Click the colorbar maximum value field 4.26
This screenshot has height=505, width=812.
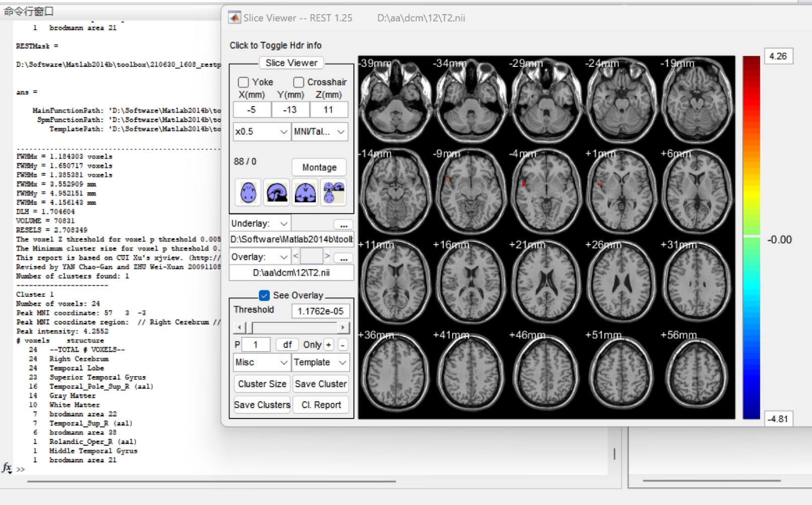pos(779,56)
